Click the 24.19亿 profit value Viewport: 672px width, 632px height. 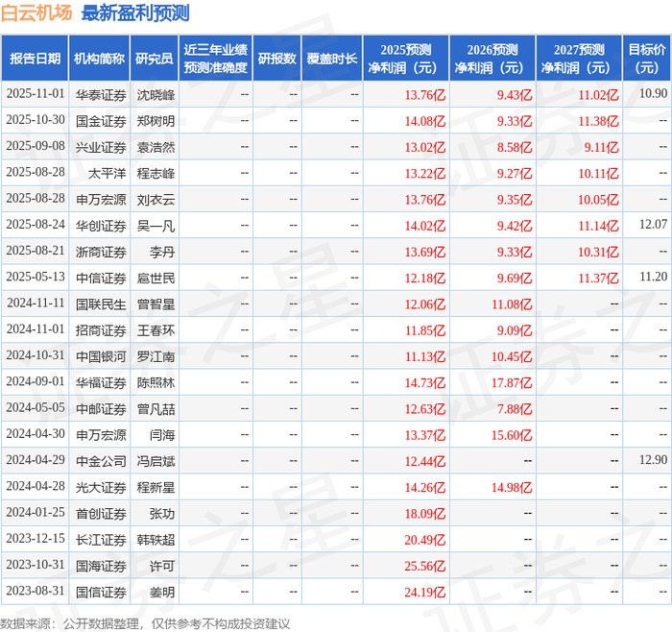point(425,592)
